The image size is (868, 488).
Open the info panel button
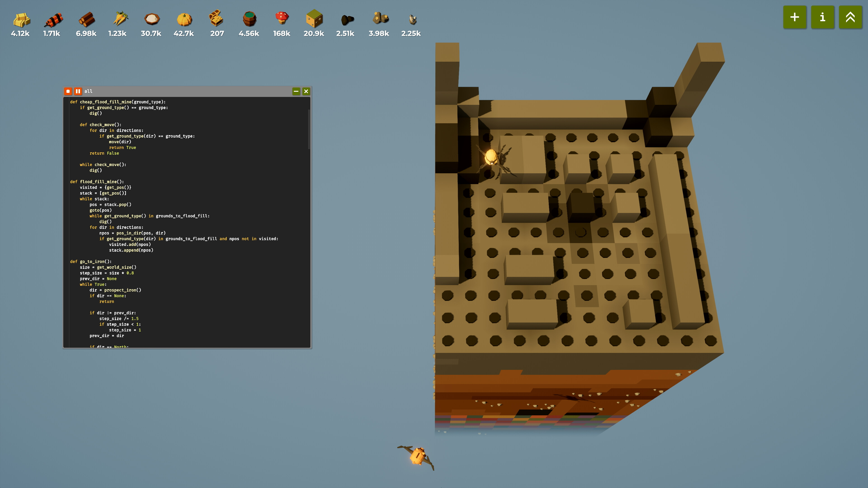[x=823, y=17]
